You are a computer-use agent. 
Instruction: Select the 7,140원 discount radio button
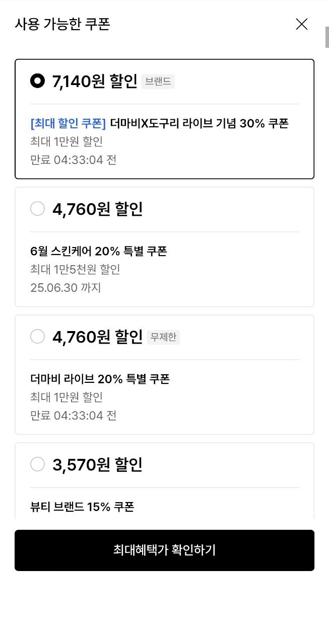coord(38,81)
